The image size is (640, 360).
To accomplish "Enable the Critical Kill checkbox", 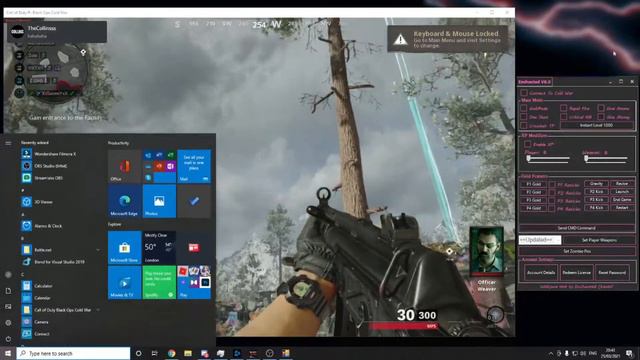I will pyautogui.click(x=564, y=117).
